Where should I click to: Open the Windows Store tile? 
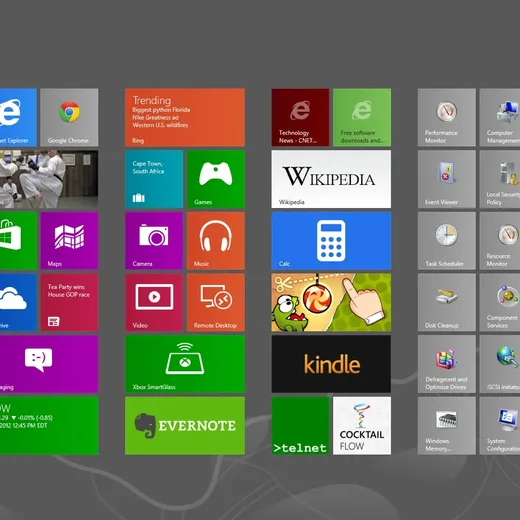tap(18, 241)
